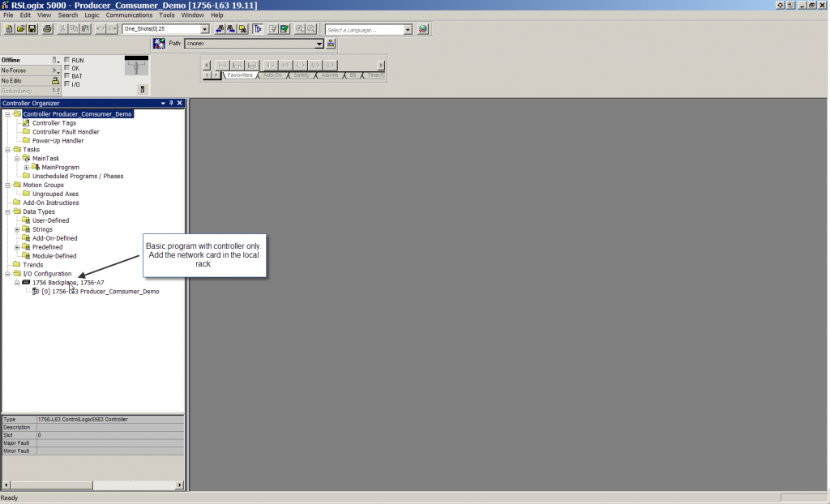Insert an Output Unlatch (OTU) coil

(x=315, y=65)
